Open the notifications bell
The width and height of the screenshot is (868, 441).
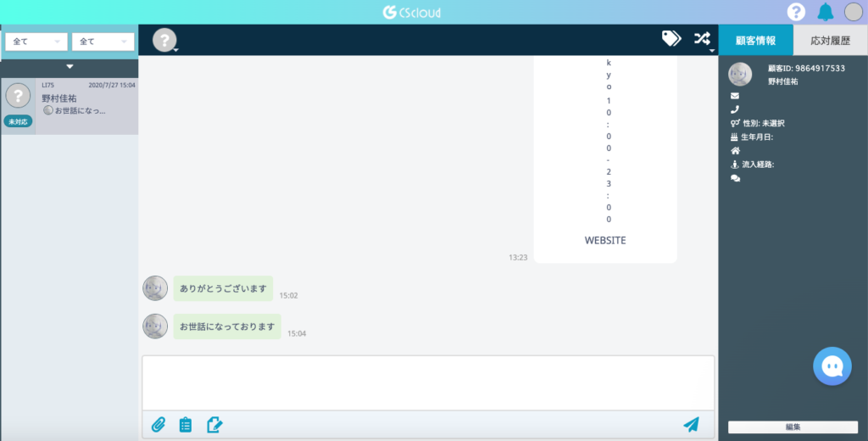pos(826,12)
